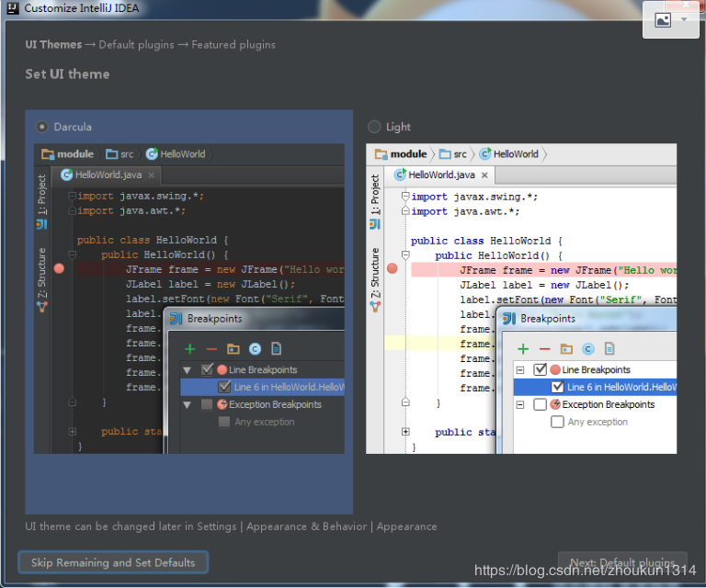Image resolution: width=706 pixels, height=588 pixels.
Task: Click Next: Default plugins button
Action: [622, 562]
